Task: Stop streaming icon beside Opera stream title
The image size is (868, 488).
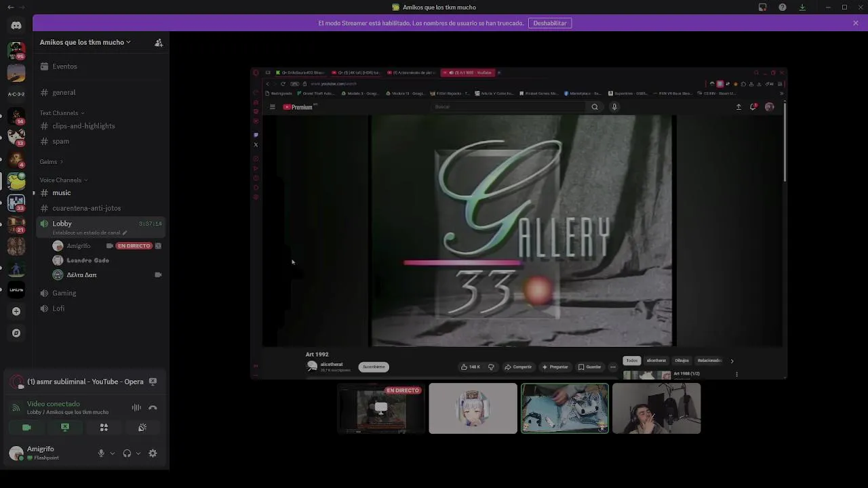Action: click(153, 382)
